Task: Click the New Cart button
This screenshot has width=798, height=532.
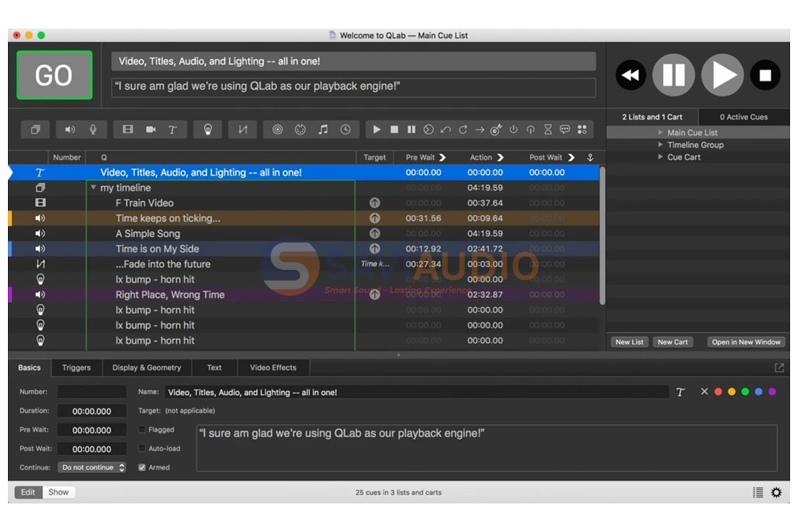Action: point(673,342)
